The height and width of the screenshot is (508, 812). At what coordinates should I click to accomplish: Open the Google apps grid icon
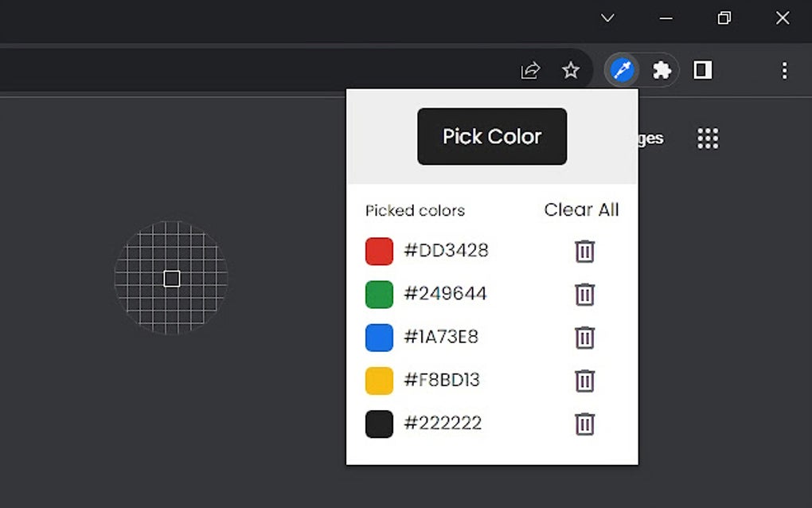tap(708, 138)
